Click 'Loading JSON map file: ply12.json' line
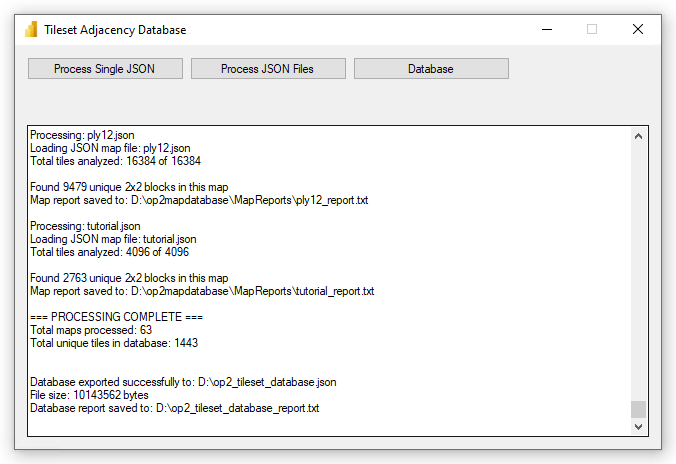676x464 pixels. coord(110,148)
